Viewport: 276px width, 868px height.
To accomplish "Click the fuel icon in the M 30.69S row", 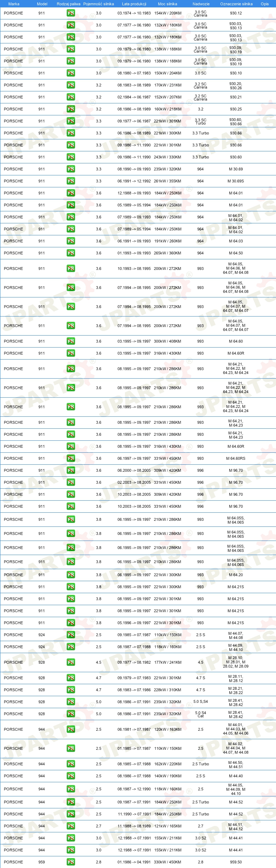I will [x=71, y=181].
